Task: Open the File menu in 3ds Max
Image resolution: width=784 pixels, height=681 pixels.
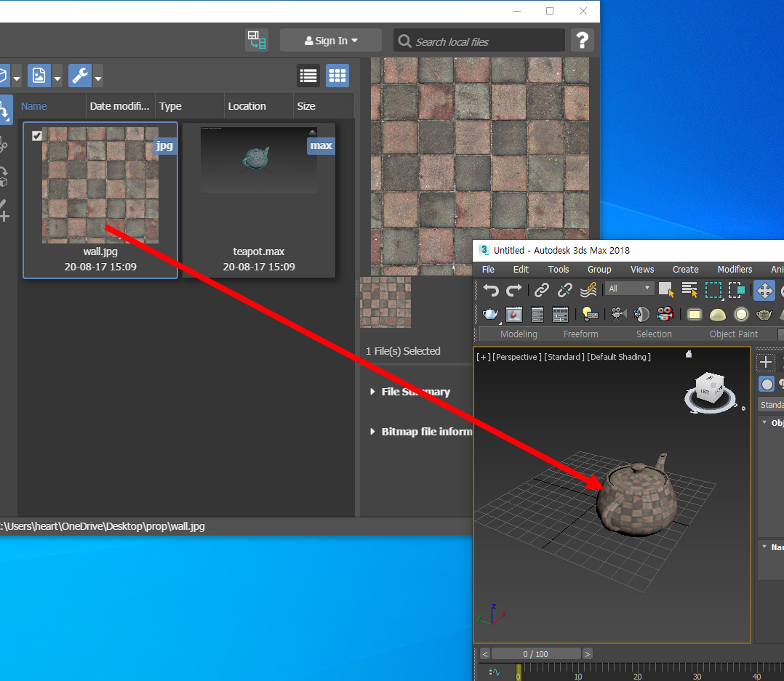Action: (x=488, y=270)
